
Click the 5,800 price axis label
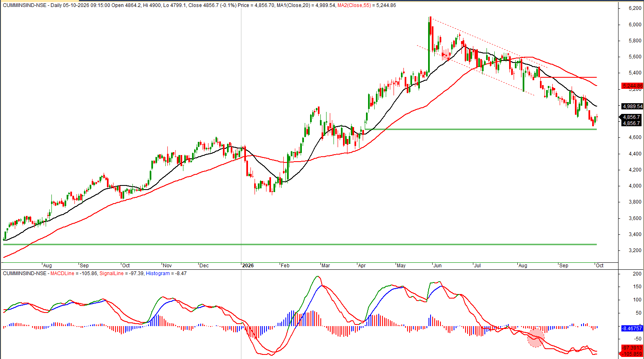point(635,41)
